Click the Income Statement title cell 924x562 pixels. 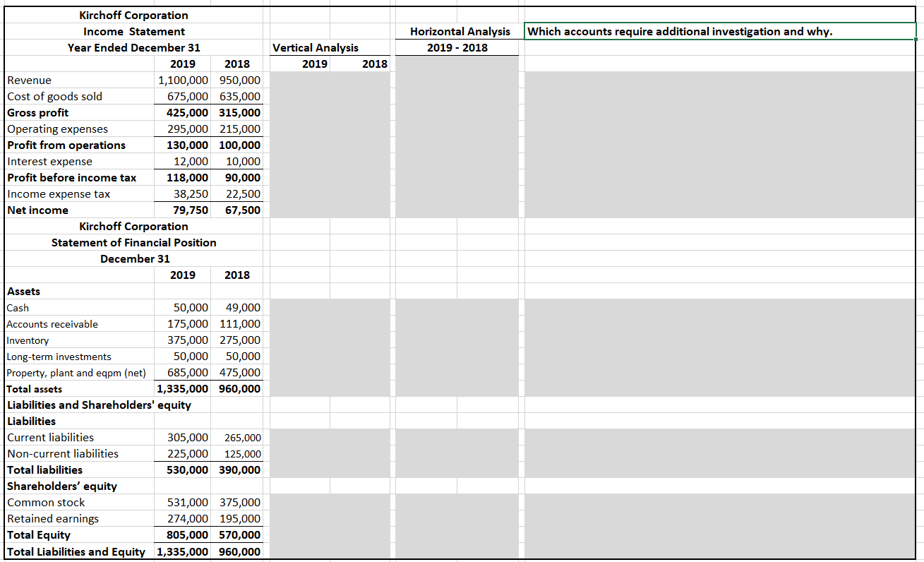click(134, 32)
